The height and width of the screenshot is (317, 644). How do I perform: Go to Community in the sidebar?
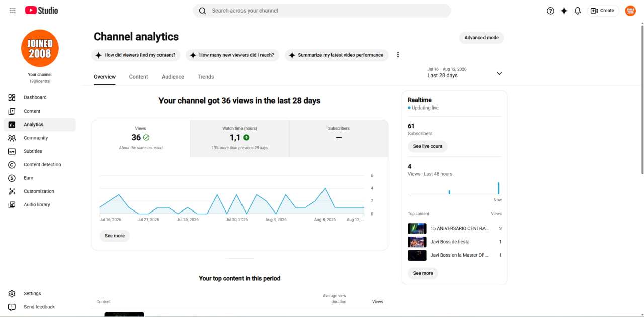point(36,138)
